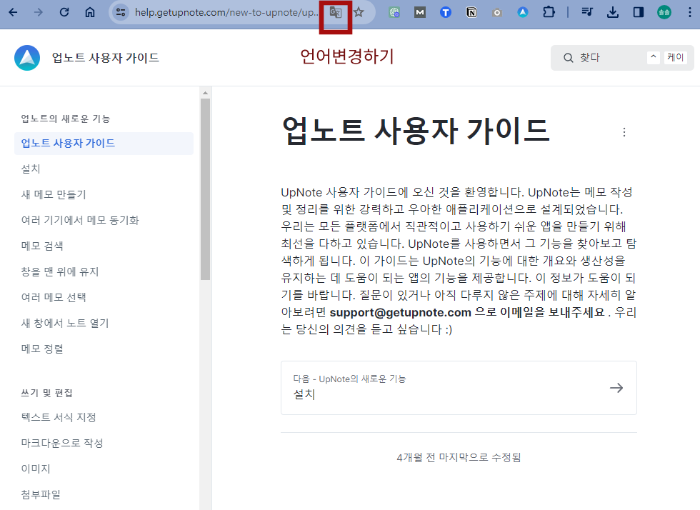
Task: Open 창을 맨 위에 유지 page
Action: [x=60, y=272]
